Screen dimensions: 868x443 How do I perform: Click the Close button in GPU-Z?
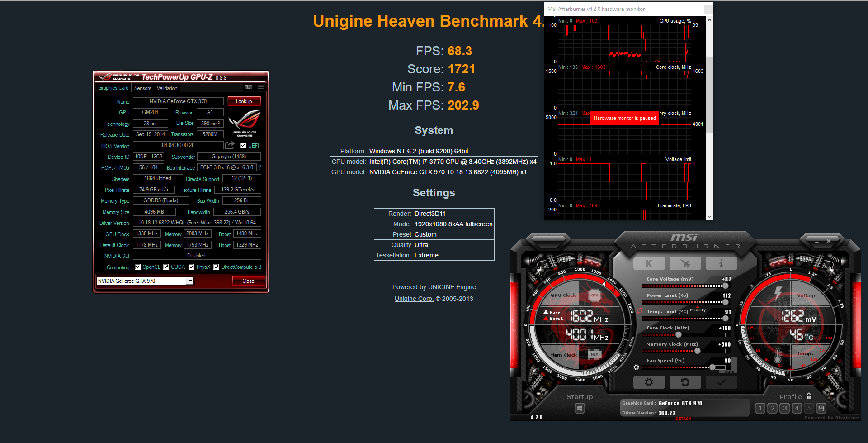(249, 281)
